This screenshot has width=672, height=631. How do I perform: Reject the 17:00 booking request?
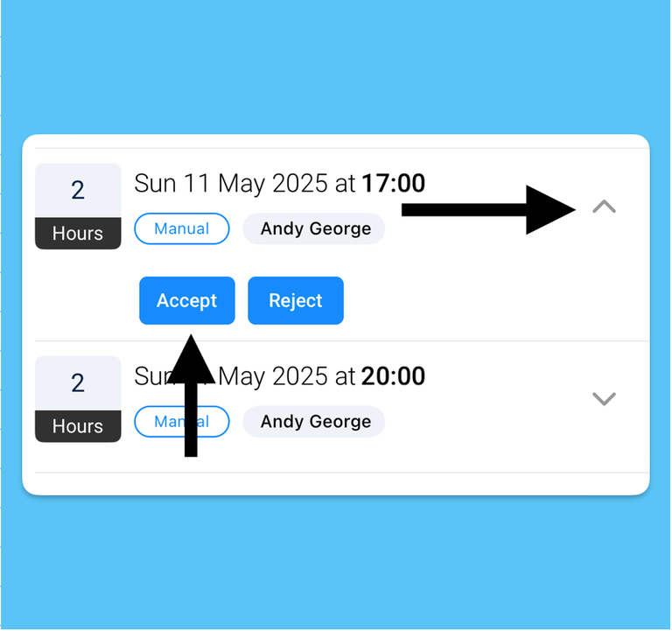pos(296,301)
